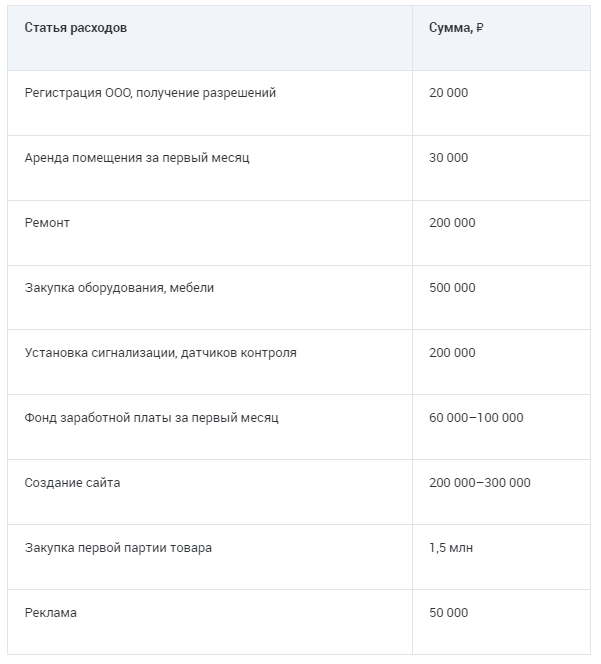The image size is (601, 664).
Task: Click the 200 000 amount beside Ремонт
Action: click(452, 223)
